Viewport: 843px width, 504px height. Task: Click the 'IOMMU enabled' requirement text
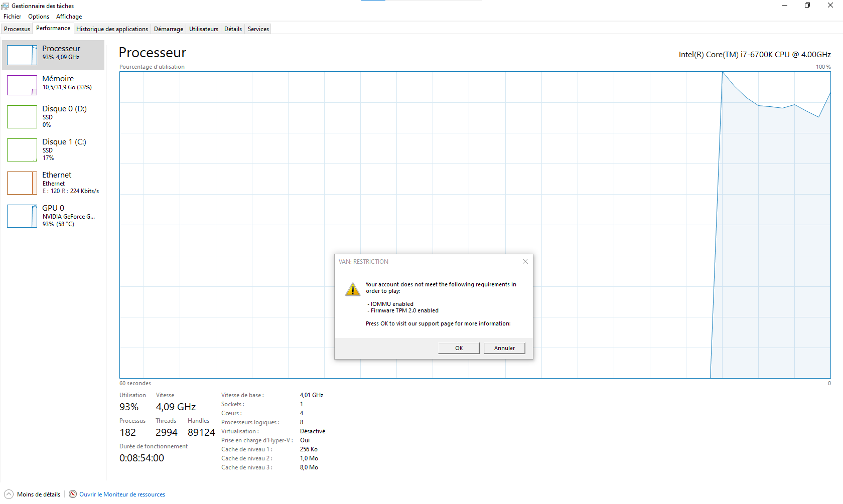pos(392,304)
